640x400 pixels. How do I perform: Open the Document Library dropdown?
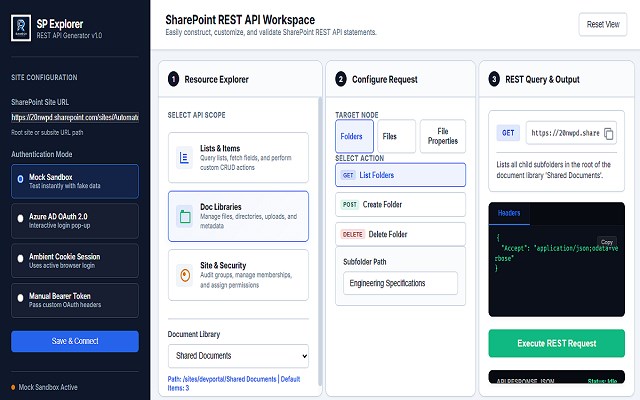coord(238,356)
